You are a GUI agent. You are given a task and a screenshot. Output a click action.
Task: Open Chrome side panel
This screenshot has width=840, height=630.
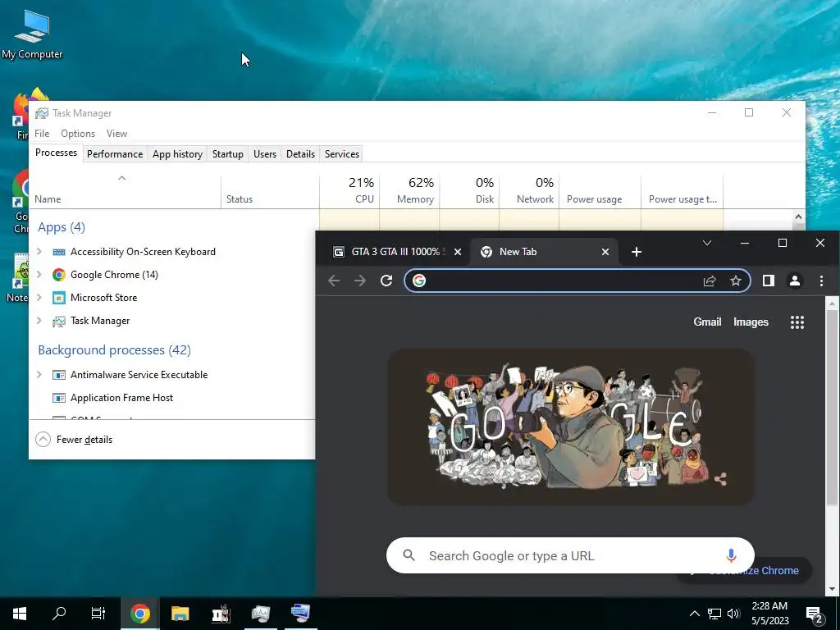pyautogui.click(x=768, y=281)
